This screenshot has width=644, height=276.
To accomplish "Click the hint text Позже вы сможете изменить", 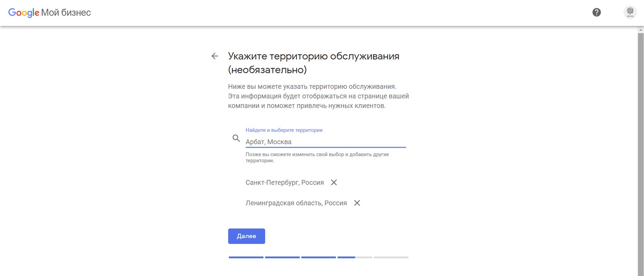I will point(317,158).
